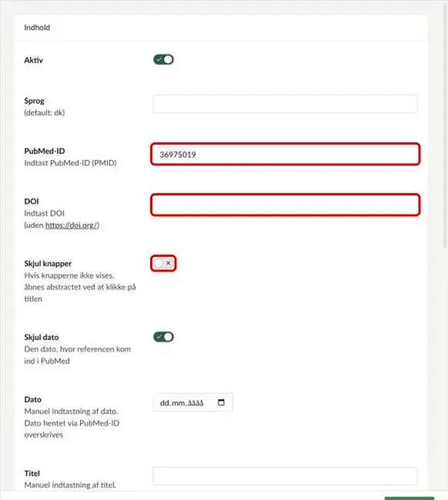Click the 'Skjul dato' label
Image resolution: width=448 pixels, height=500 pixels.
[x=42, y=337]
